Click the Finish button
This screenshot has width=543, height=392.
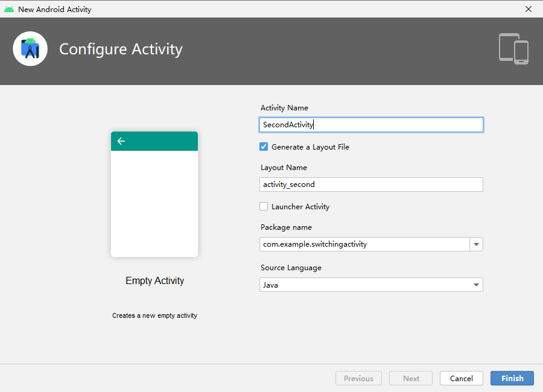tap(512, 378)
